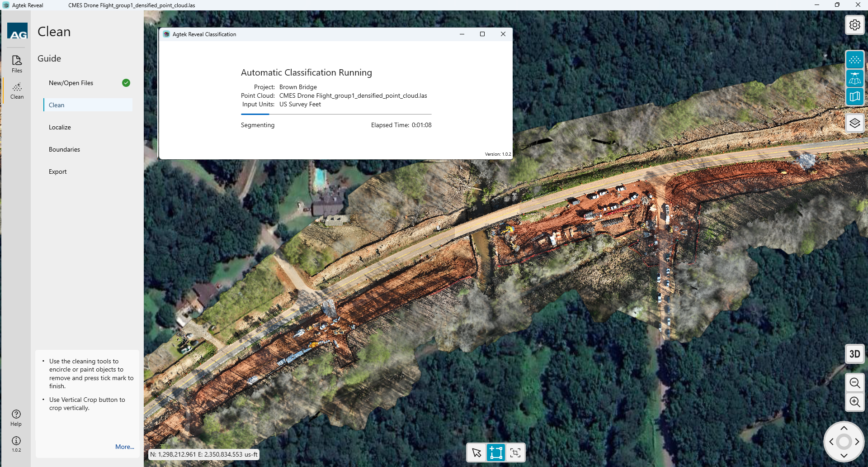
Task: Close the Agtek Reveal Classification dialog
Action: pyautogui.click(x=503, y=34)
